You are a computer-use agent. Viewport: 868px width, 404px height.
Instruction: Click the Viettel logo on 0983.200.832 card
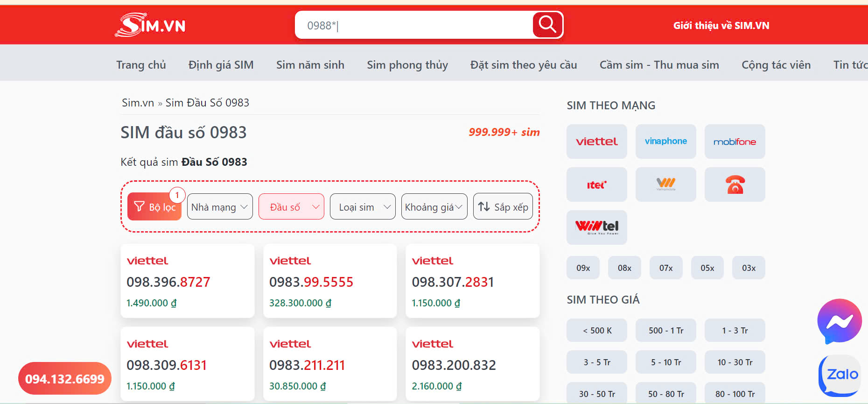click(433, 344)
